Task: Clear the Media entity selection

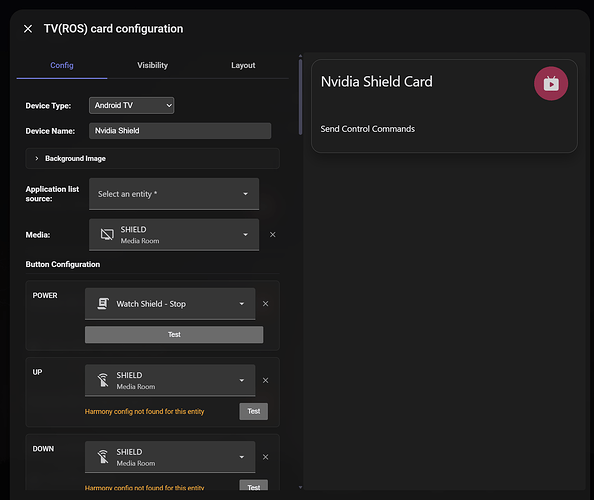Action: pos(272,235)
